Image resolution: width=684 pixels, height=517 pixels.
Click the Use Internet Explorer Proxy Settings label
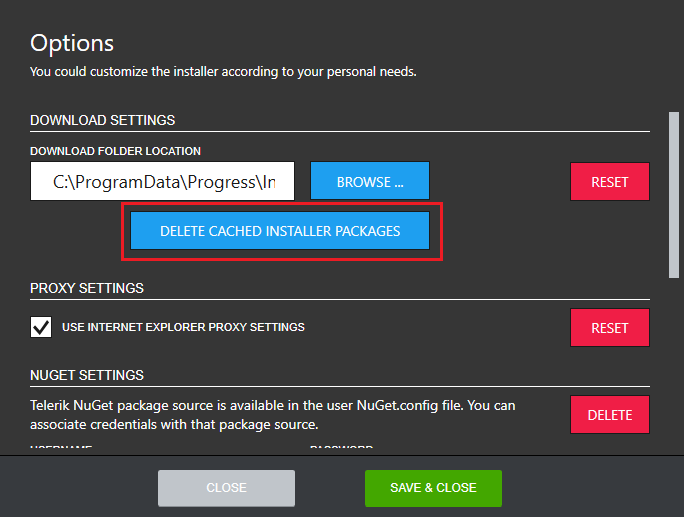(183, 327)
